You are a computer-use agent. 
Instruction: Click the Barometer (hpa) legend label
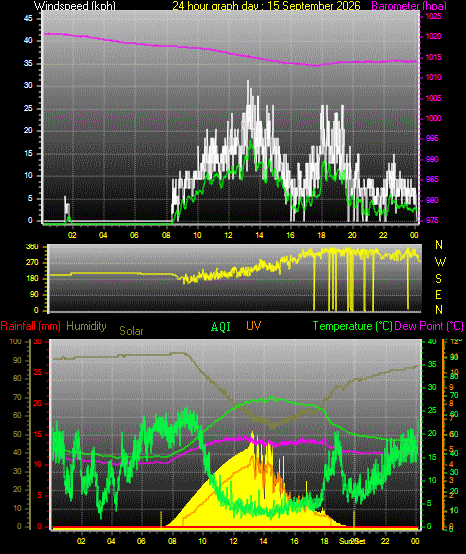click(x=409, y=5)
